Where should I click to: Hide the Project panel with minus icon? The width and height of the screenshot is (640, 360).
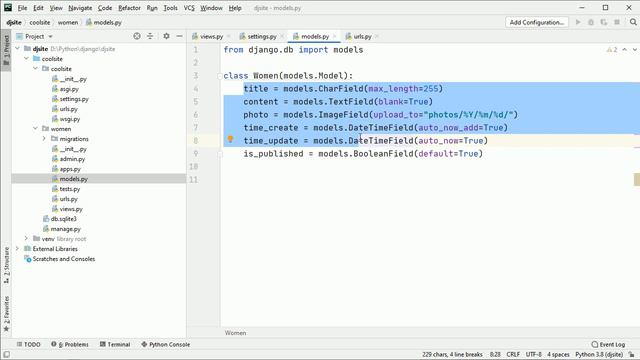[x=180, y=36]
